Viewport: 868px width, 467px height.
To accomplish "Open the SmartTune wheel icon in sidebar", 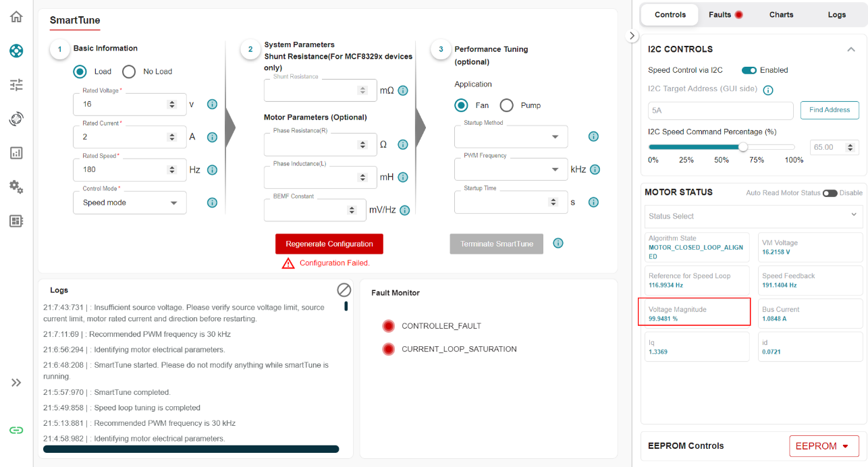I will 16,51.
